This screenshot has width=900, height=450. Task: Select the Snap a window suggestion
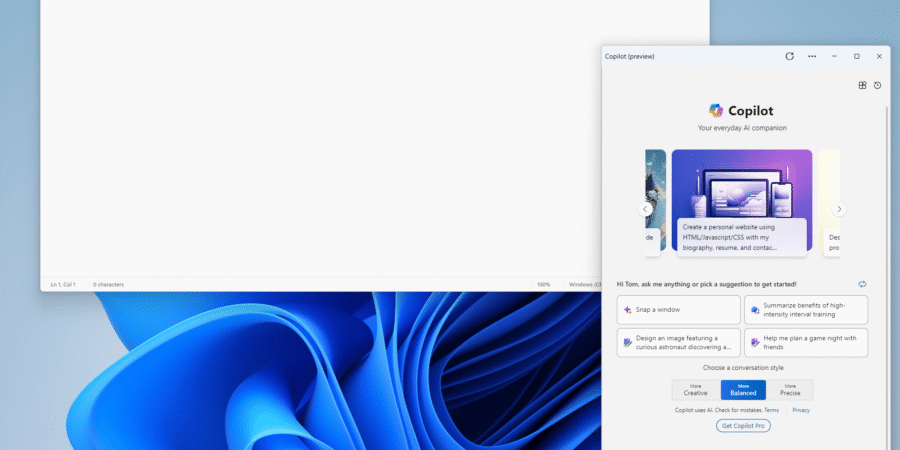pyautogui.click(x=678, y=310)
